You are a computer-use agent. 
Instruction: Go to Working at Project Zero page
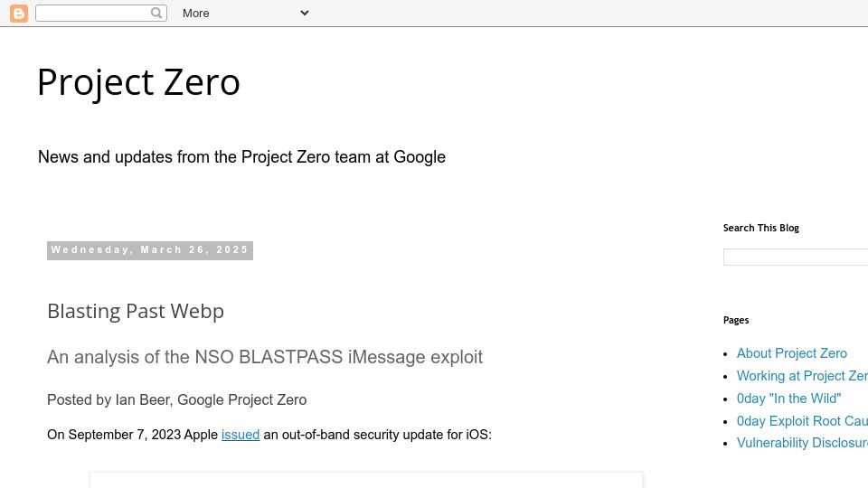point(802,376)
